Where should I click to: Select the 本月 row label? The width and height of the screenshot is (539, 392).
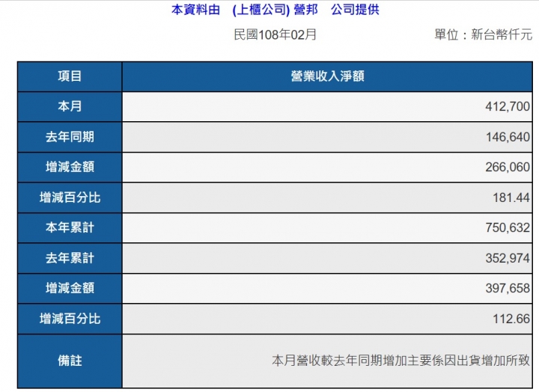pos(70,106)
